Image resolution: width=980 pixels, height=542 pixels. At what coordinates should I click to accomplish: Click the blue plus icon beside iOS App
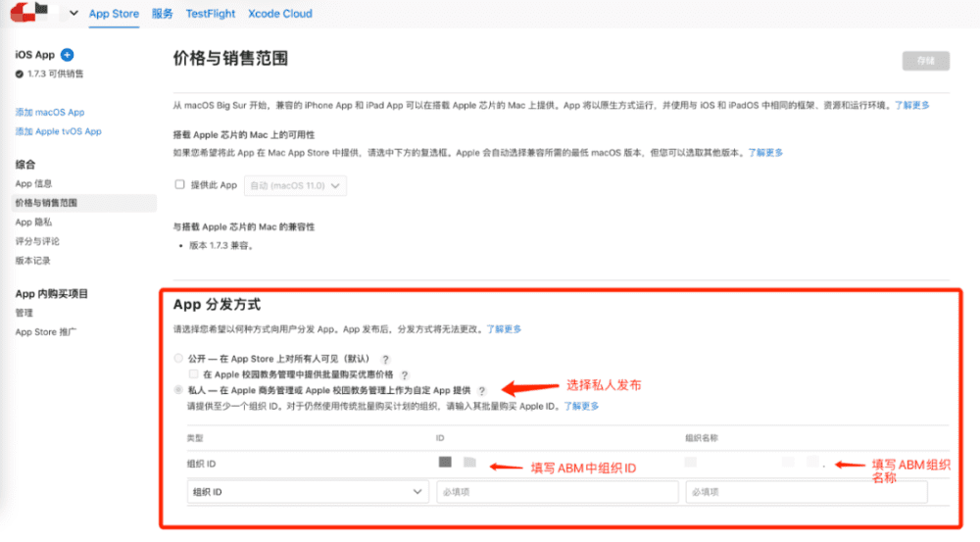pyautogui.click(x=67, y=55)
